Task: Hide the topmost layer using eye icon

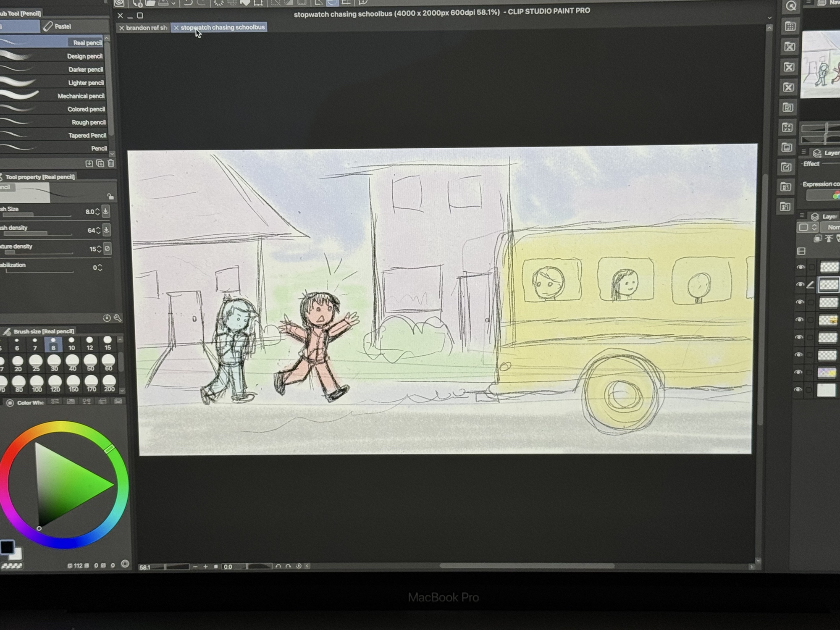Action: tap(801, 268)
